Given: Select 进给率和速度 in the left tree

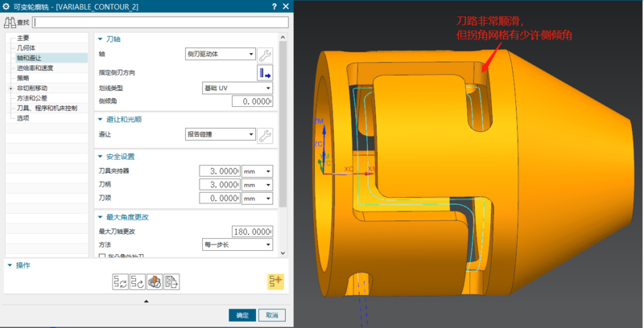Looking at the screenshot, I should click(x=35, y=68).
